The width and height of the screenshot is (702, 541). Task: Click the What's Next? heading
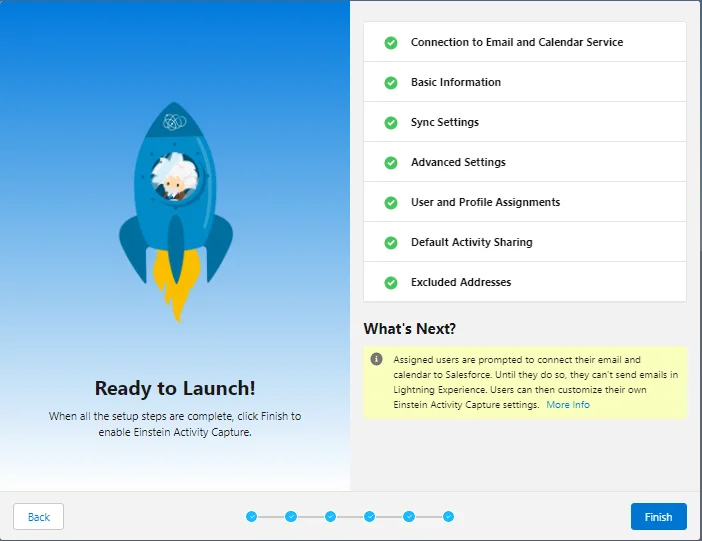point(410,329)
